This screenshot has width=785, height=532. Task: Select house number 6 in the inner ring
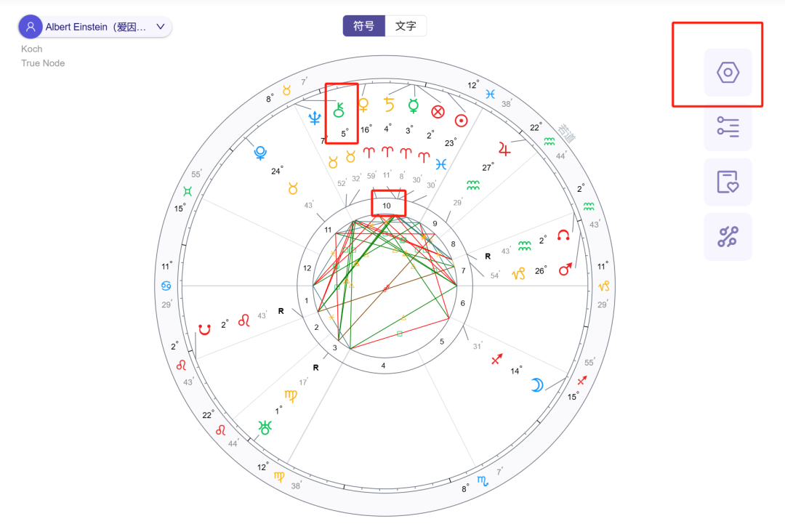(x=462, y=303)
